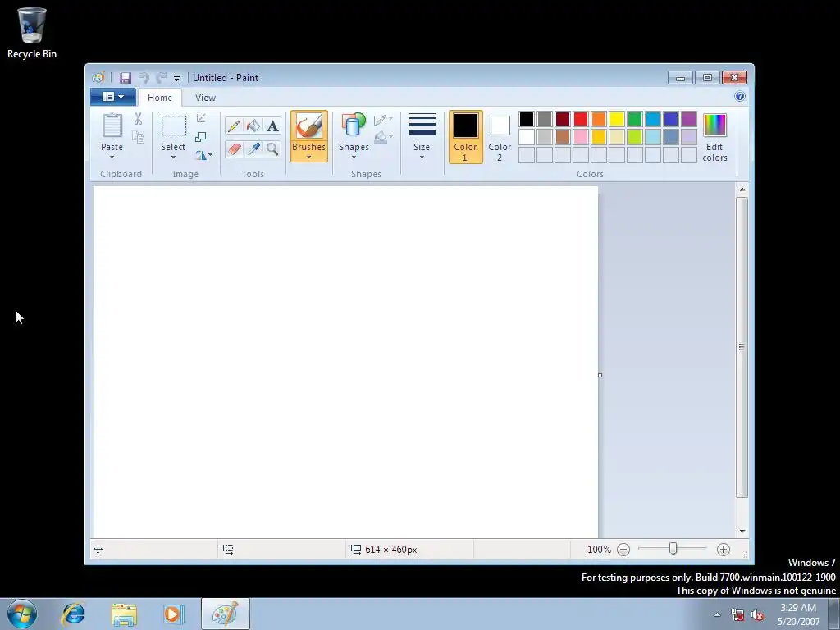Click the Paste clipboard icon

[x=112, y=126]
